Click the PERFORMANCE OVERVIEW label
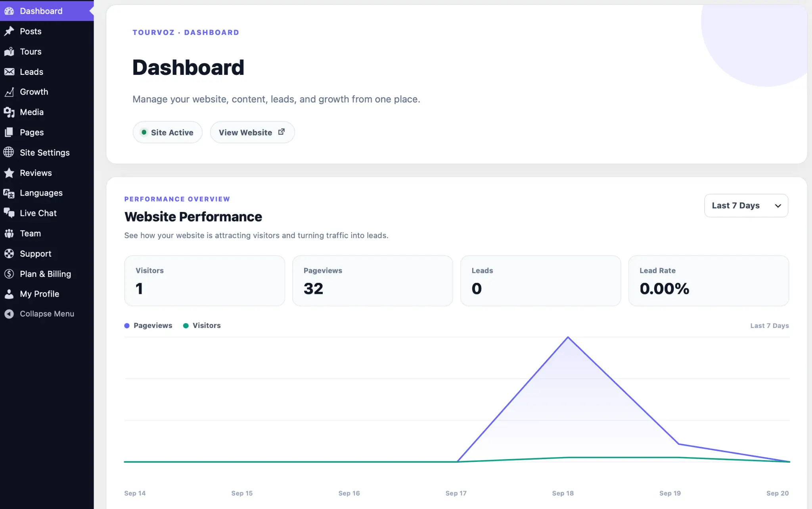Screen dimensions: 812x509 pyautogui.click(x=177, y=199)
